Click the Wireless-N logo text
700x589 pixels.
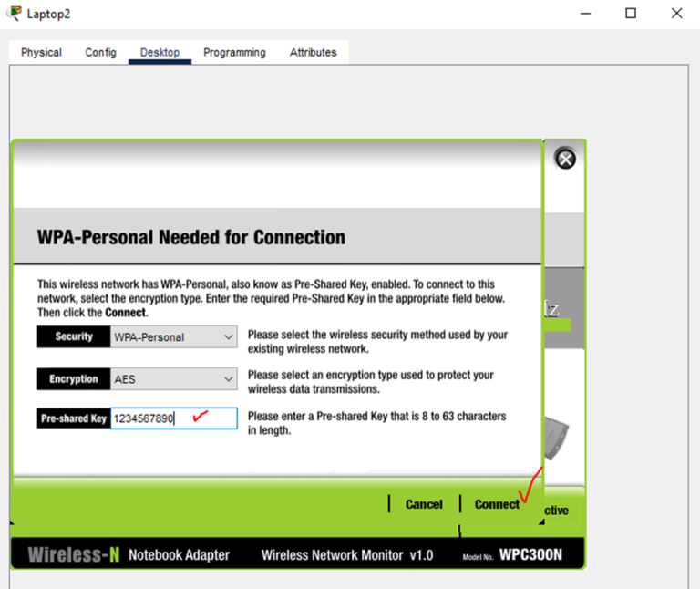(x=74, y=554)
